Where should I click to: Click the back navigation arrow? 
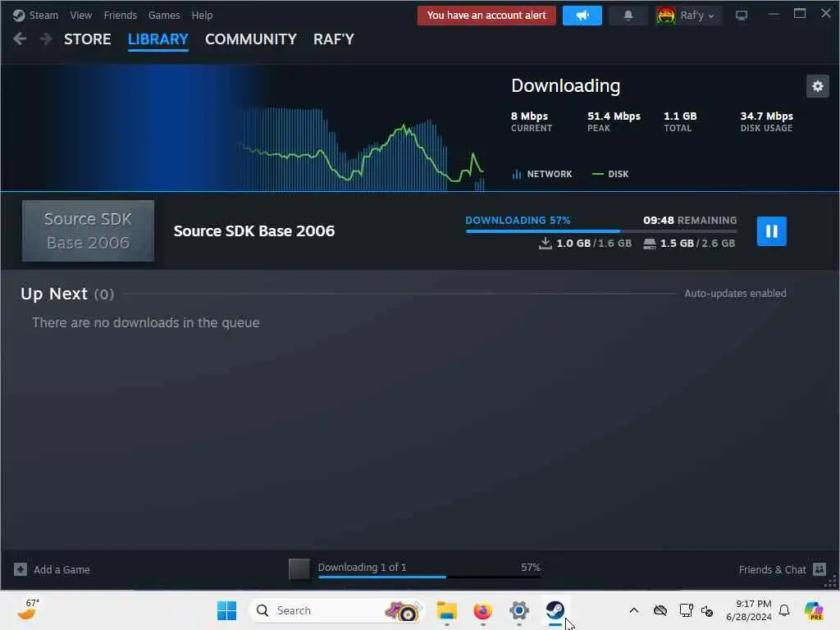(x=20, y=39)
